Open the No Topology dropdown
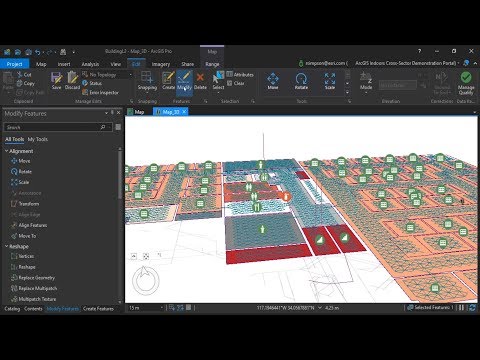This screenshot has width=480, height=360. 107,75
